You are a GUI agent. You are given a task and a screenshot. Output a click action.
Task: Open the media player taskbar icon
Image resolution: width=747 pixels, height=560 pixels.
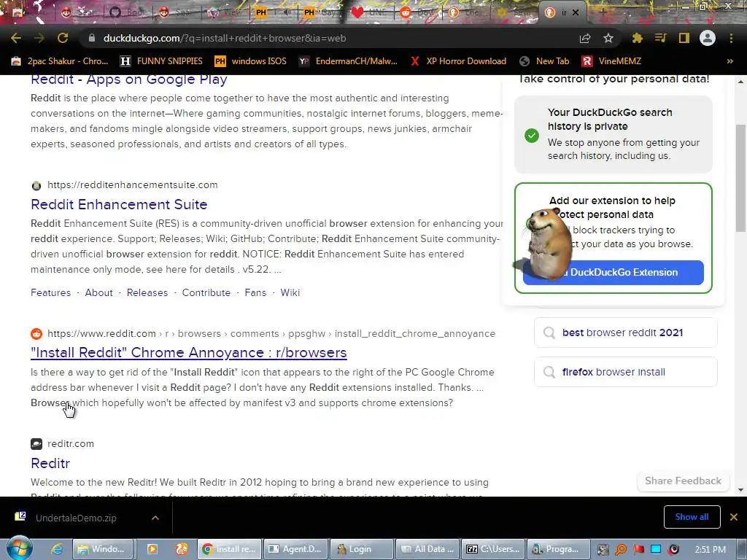[x=152, y=549]
